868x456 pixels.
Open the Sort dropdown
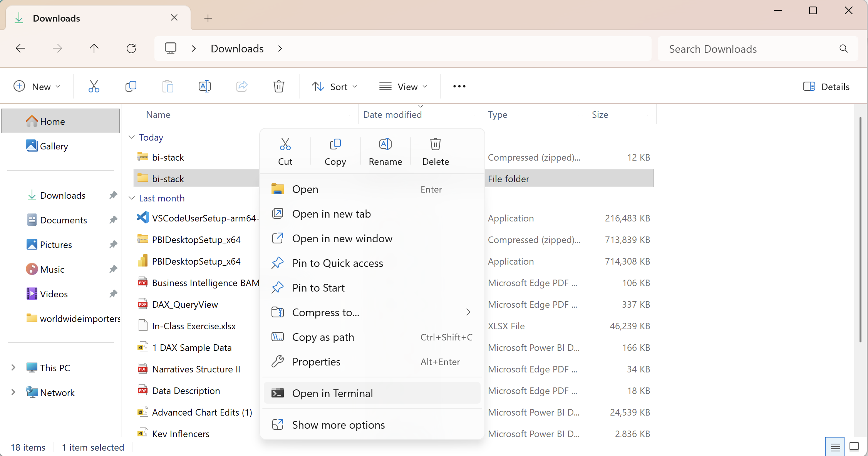point(334,86)
